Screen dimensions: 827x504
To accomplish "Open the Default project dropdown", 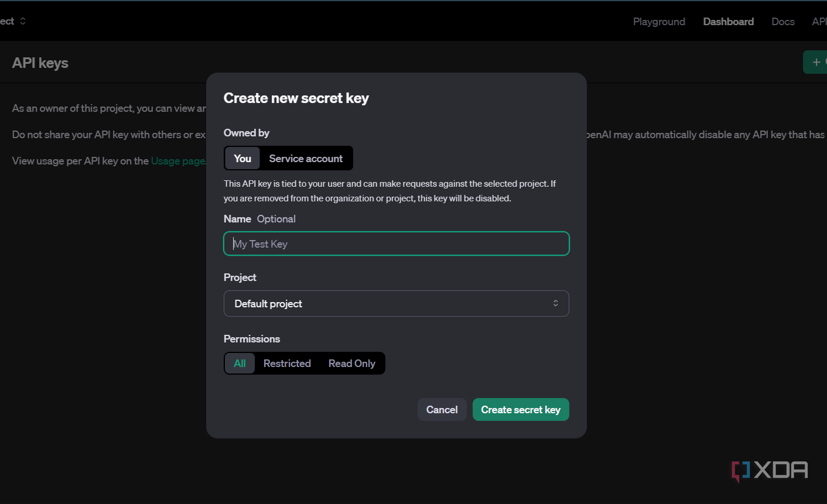I will [397, 303].
